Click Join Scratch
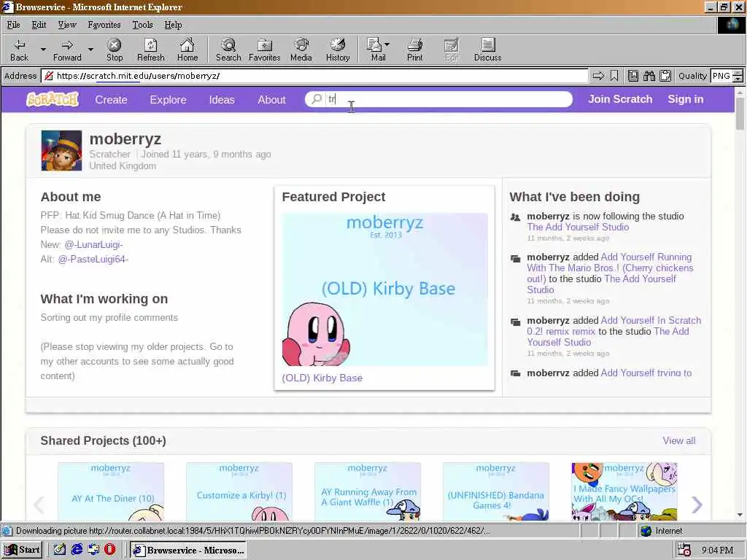Image resolution: width=747 pixels, height=560 pixels. tap(620, 99)
